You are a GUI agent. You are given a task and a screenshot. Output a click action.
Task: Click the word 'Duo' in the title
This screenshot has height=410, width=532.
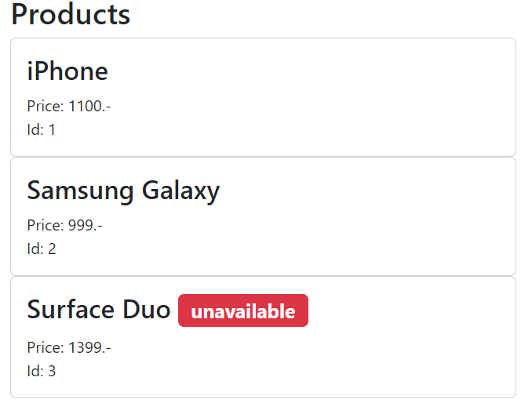(x=146, y=310)
